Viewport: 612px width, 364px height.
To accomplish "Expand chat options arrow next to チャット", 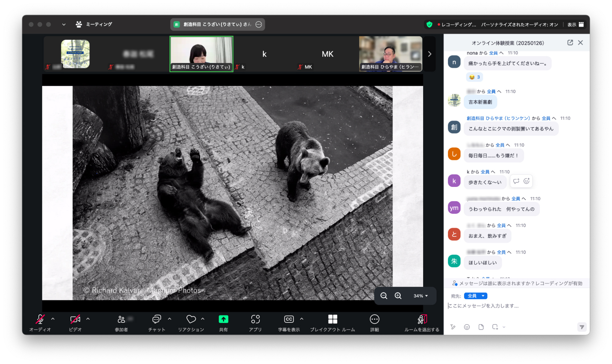I will (x=170, y=319).
